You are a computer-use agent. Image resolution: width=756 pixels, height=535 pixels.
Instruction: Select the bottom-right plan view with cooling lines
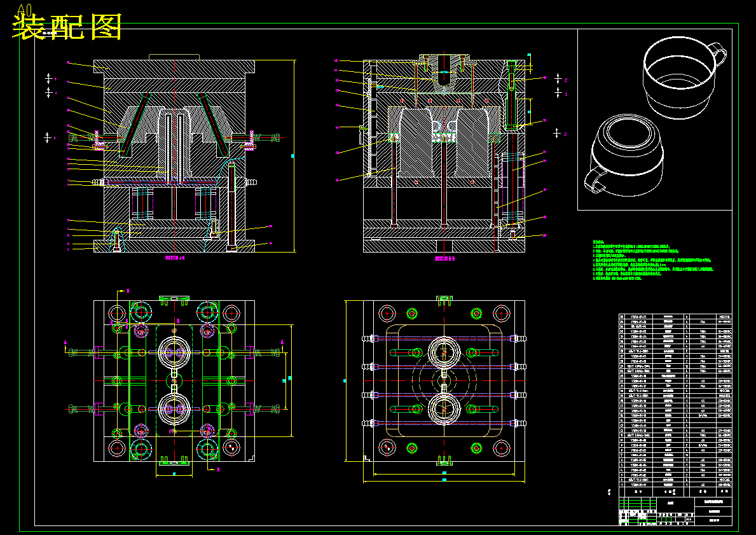pos(444,381)
